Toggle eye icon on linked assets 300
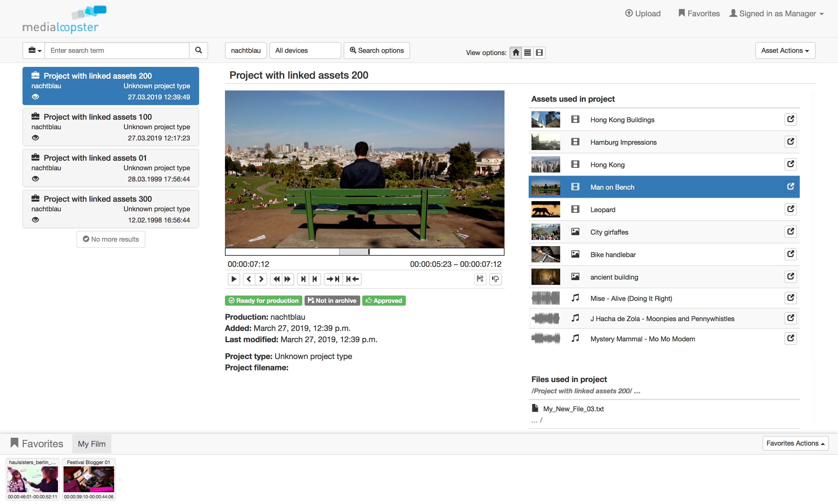838x504 pixels. point(35,220)
